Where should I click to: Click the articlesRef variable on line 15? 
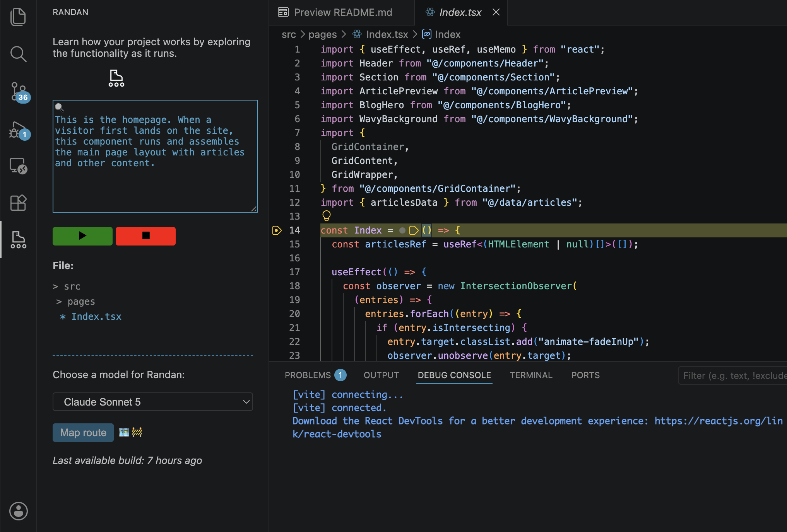395,244
